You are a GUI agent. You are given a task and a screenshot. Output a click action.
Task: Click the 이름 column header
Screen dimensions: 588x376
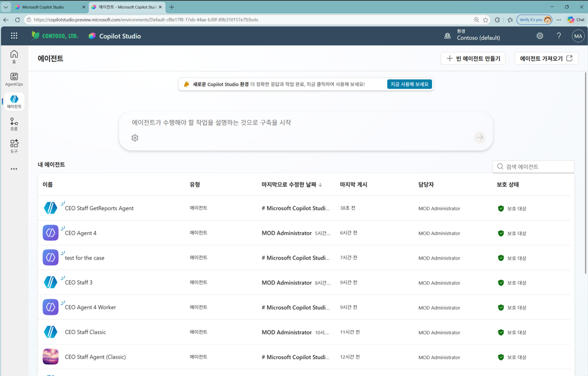click(48, 185)
